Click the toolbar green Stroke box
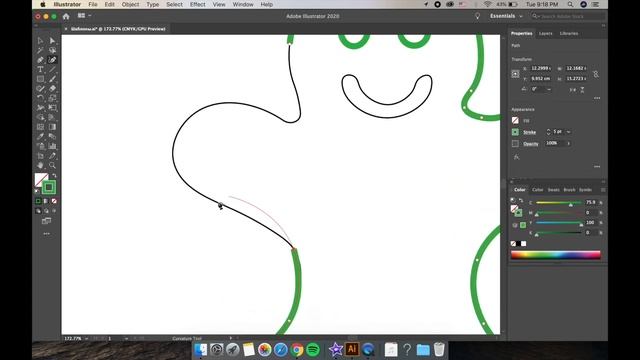640x360 pixels. click(49, 187)
